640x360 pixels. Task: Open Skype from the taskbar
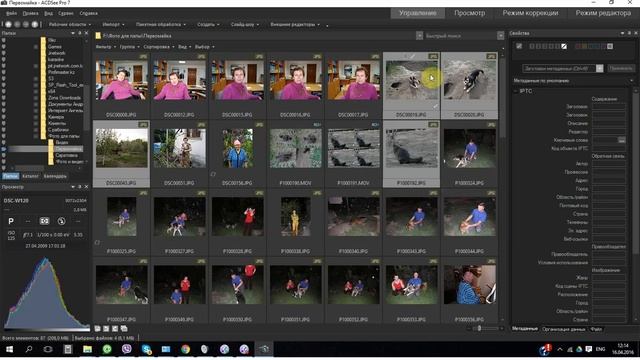pos(146,349)
